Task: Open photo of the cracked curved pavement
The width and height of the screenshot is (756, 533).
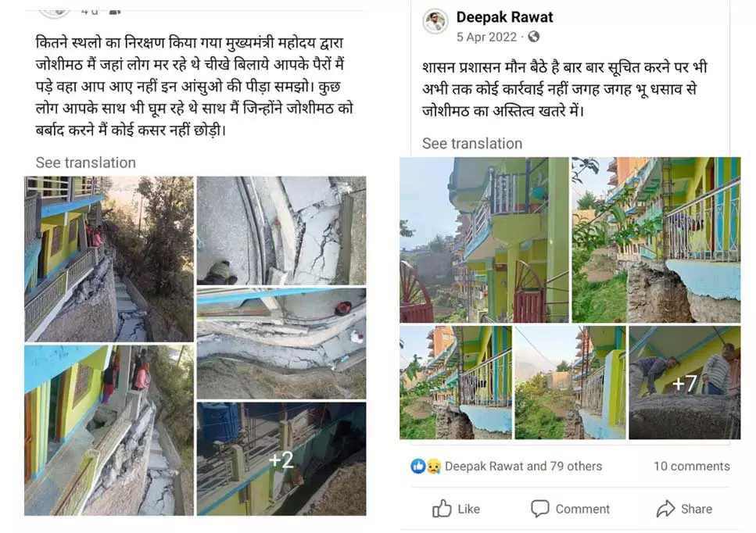Action: [281, 231]
